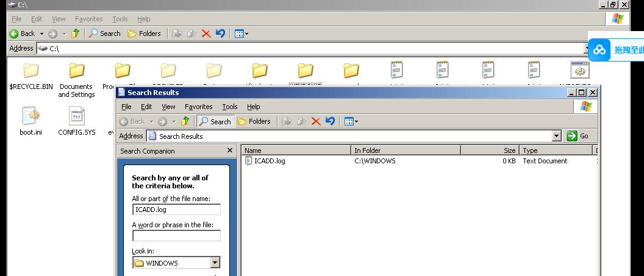This screenshot has width=644, height=276.
Task: Open Back dropdown arrow in Search Results
Action: coord(152,121)
